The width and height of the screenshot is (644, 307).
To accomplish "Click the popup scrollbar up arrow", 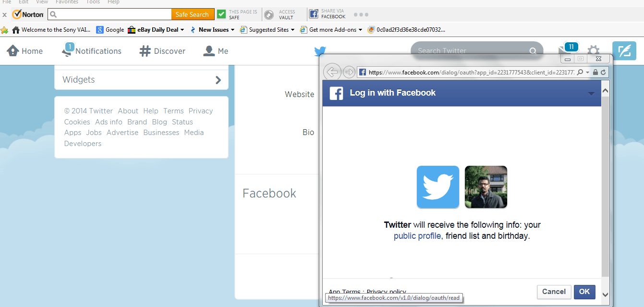I will [605, 90].
